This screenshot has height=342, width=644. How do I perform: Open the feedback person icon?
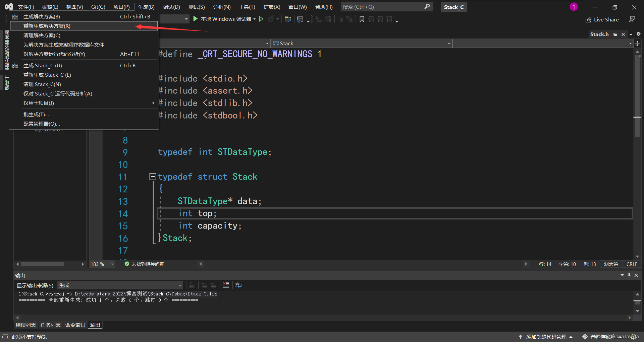(x=632, y=19)
